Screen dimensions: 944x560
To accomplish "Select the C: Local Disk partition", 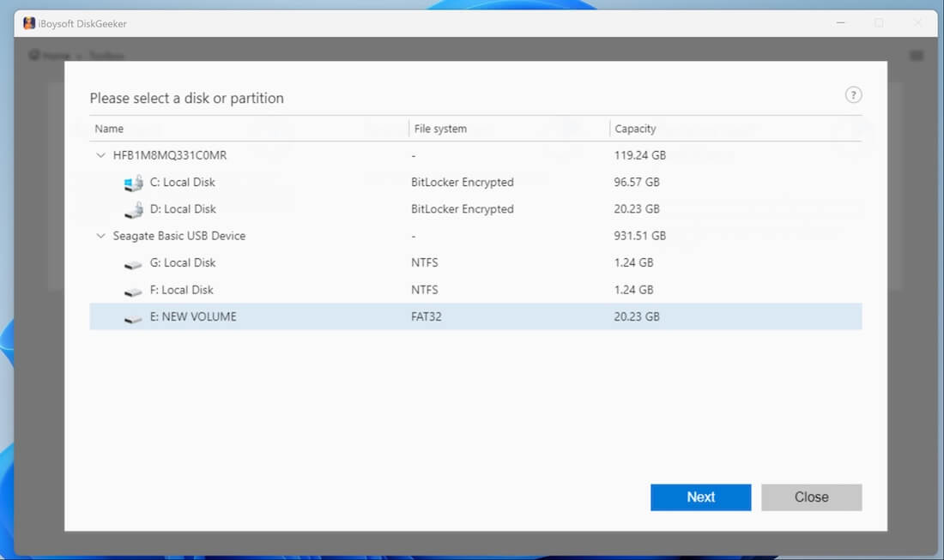I will click(475, 183).
